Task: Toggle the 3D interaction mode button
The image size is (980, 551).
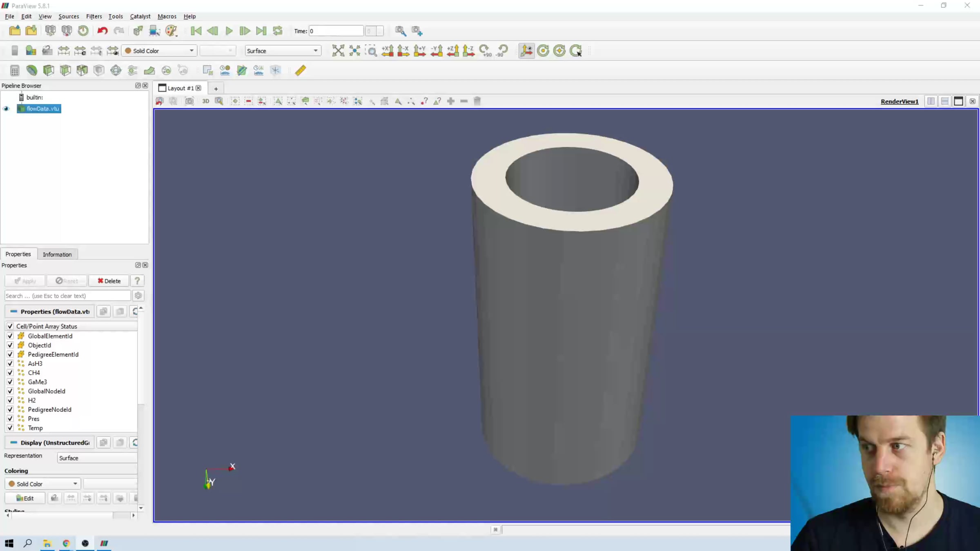Action: pyautogui.click(x=205, y=101)
